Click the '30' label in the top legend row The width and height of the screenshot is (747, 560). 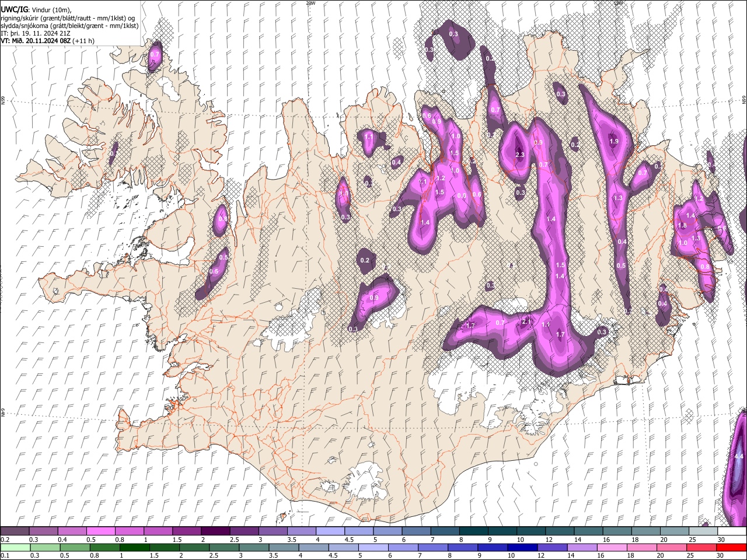click(x=721, y=540)
